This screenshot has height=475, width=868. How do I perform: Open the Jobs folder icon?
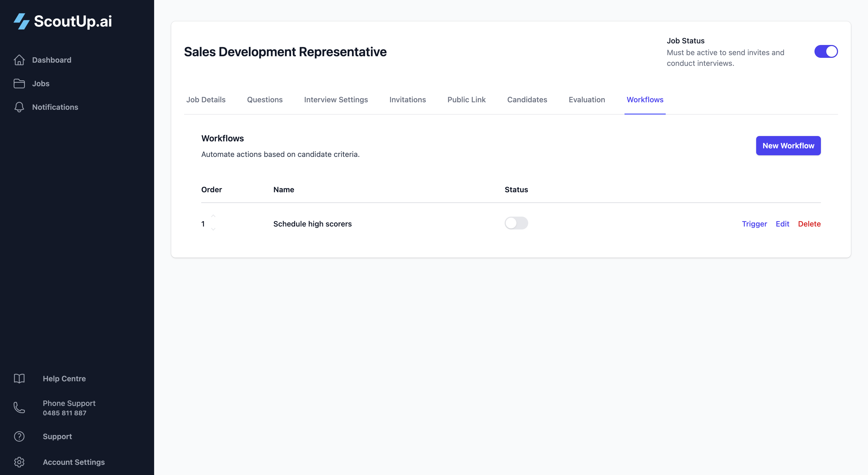tap(19, 83)
